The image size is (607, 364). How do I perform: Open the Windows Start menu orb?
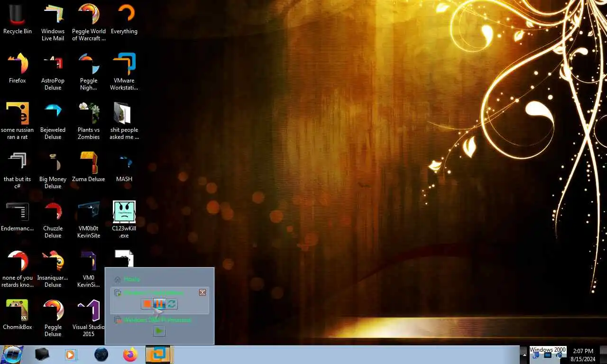(12, 355)
